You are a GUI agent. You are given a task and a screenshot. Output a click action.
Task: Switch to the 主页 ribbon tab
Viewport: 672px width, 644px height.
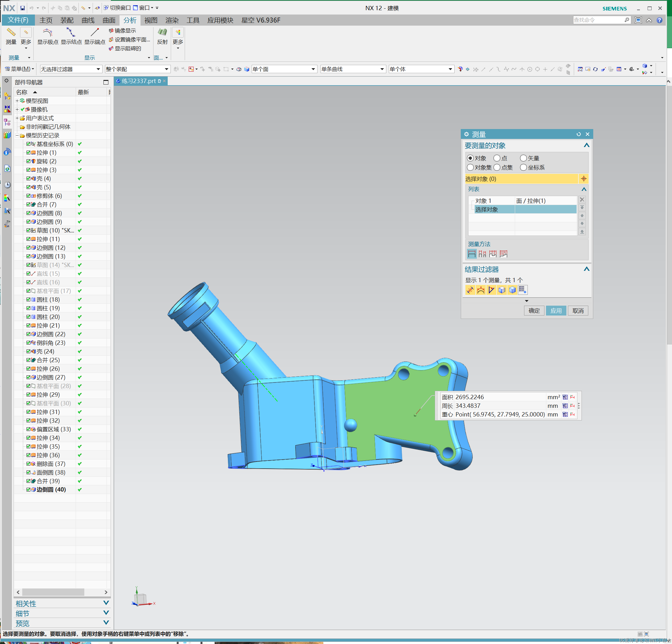click(x=46, y=20)
